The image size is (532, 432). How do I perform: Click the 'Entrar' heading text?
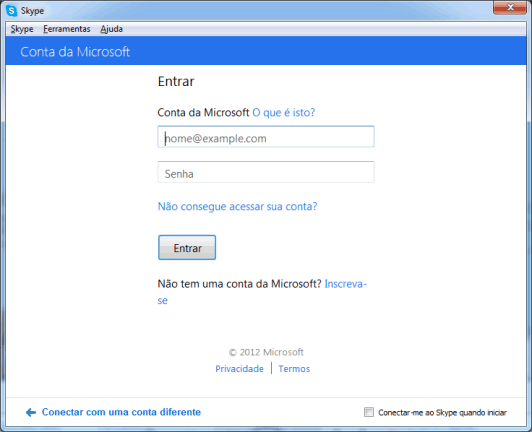pos(176,81)
